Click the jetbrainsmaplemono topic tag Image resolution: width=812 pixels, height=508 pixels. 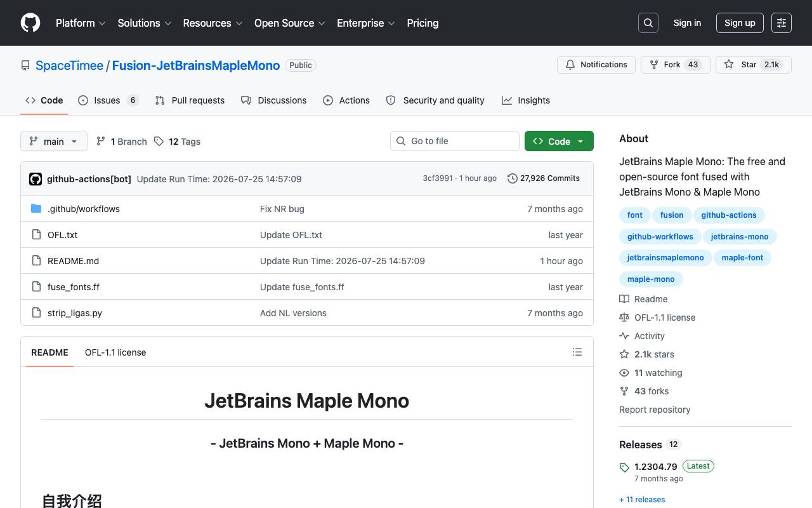[x=665, y=258]
